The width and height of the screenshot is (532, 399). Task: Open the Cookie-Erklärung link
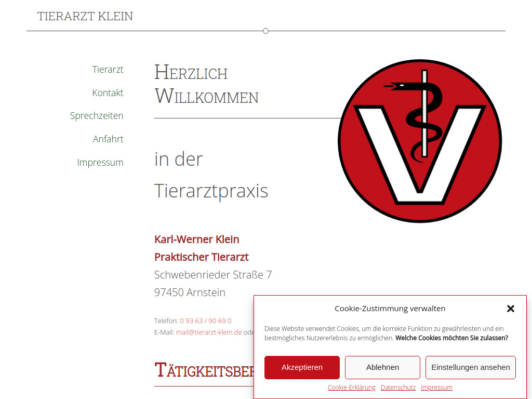[x=351, y=387]
